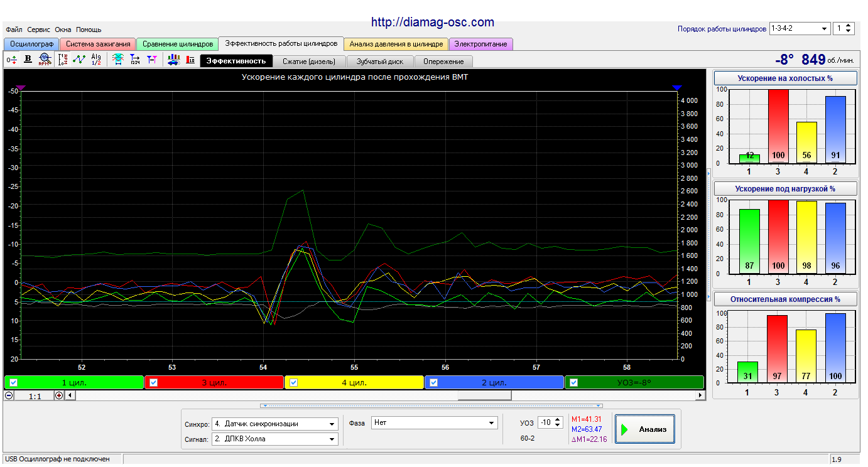Switch to the Сравнение цилиндров tab

point(178,44)
